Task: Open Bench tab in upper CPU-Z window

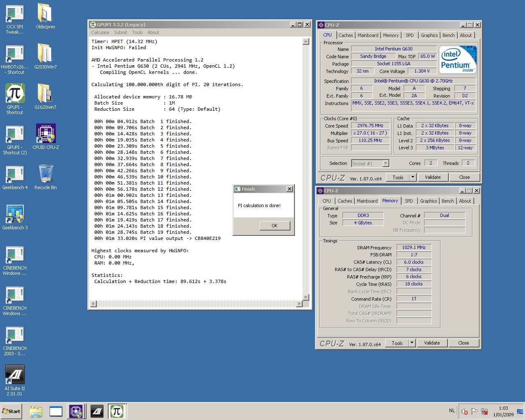Action: click(x=448, y=35)
